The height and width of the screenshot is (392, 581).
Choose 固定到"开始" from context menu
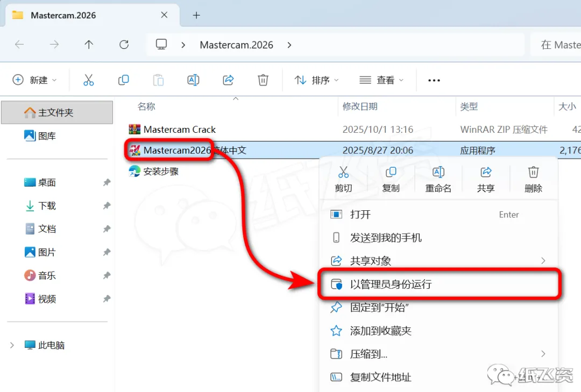pos(438,308)
